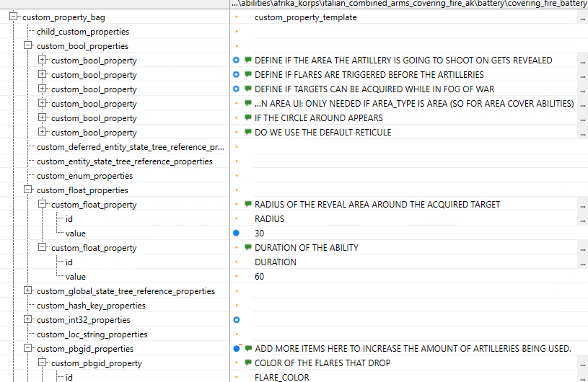Click comment icon beside 'RADIUS OF THE REVEAL AREA'
This screenshot has width=588, height=382.
click(247, 205)
